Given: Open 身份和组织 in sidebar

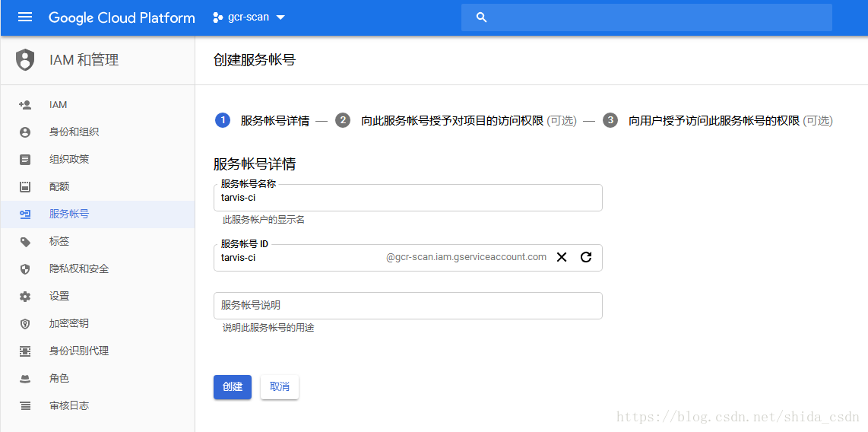Looking at the screenshot, I should [x=97, y=132].
